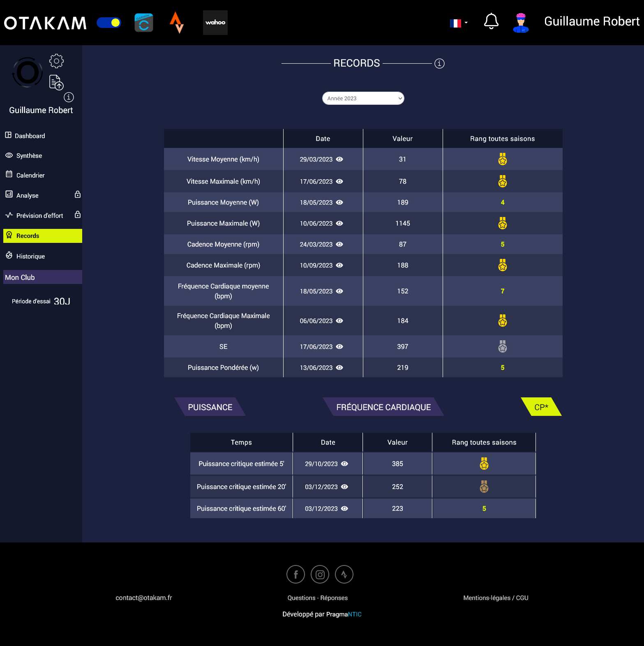Click Guillaume Robert name in header
Screen dimensions: 644x646
pyautogui.click(x=592, y=21)
